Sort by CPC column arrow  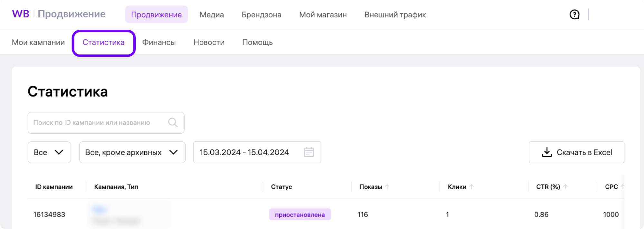pos(622,187)
